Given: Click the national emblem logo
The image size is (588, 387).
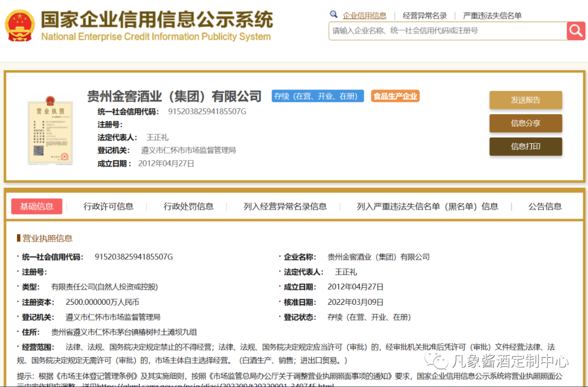Looking at the screenshot, I should 20,26.
